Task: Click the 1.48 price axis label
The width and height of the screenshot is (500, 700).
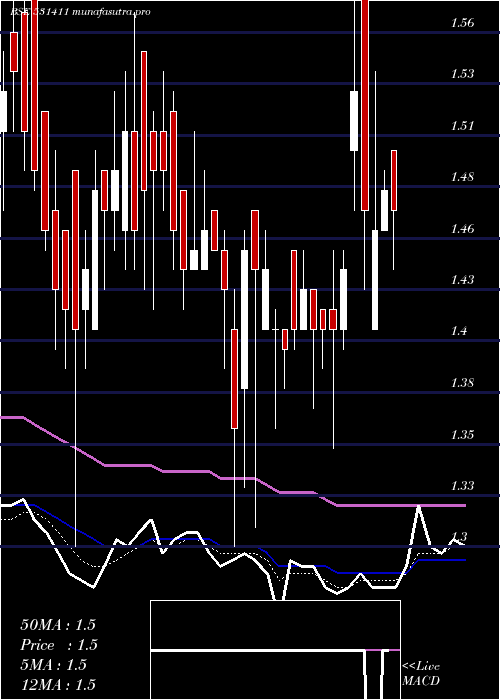Action: pyautogui.click(x=462, y=177)
